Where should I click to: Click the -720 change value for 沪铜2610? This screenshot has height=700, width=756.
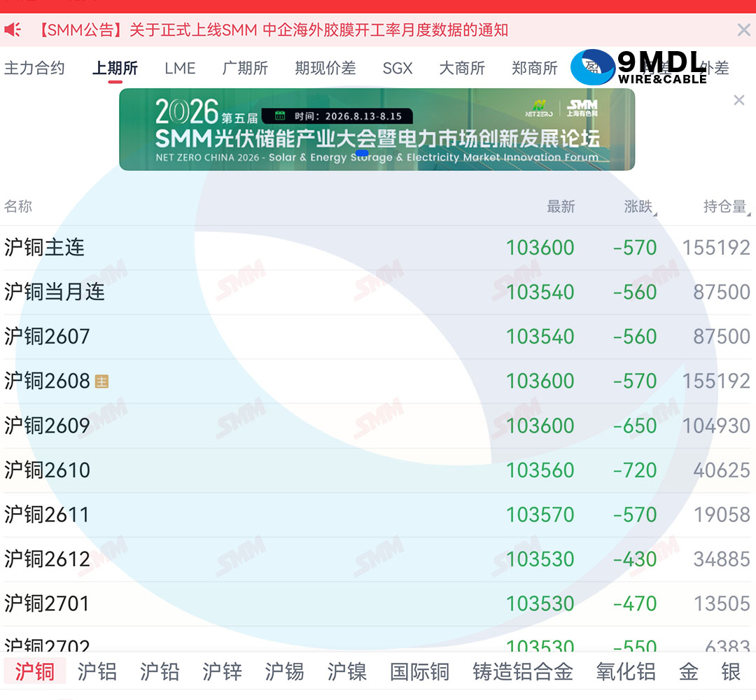point(634,470)
